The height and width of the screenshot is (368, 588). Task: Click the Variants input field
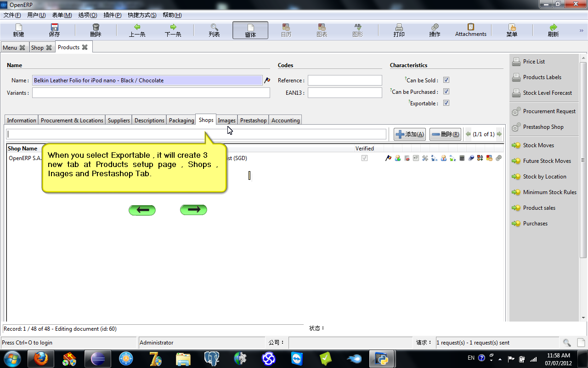151,93
